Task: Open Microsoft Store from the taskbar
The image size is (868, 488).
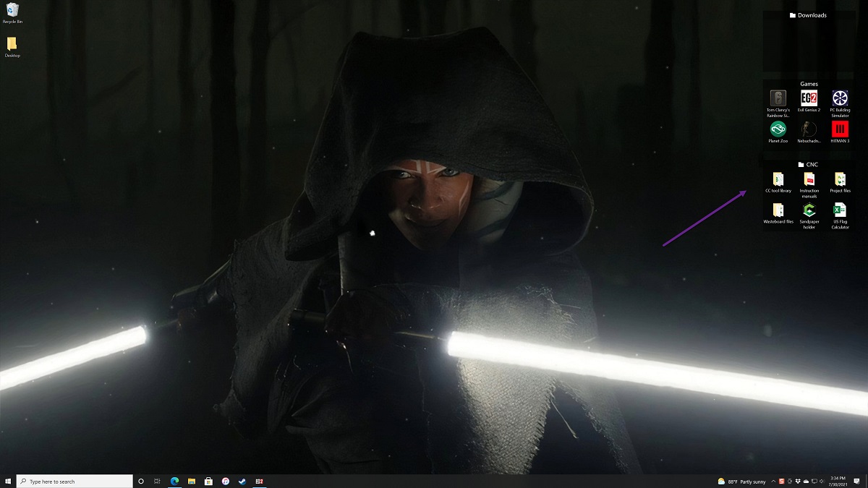Action: [208, 481]
